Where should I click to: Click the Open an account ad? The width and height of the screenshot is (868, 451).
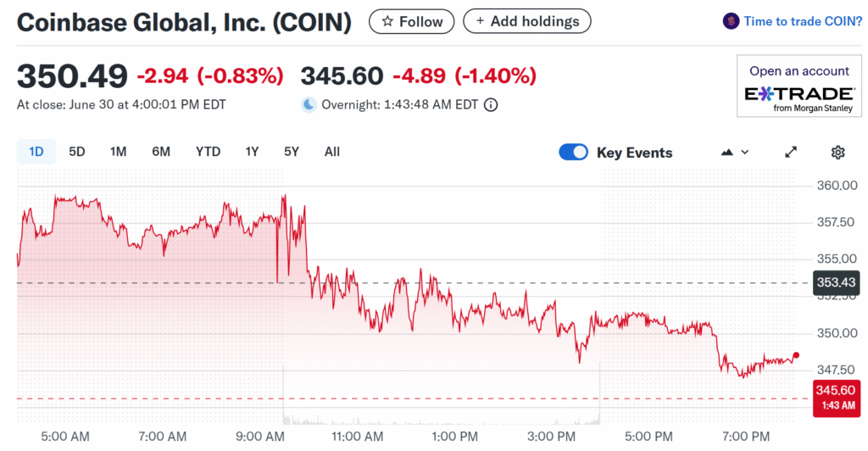click(x=798, y=71)
